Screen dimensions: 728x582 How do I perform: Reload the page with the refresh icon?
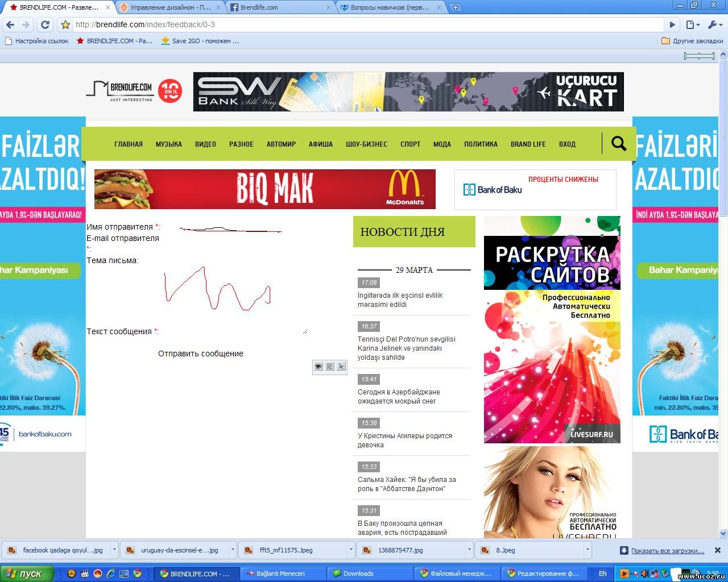tap(45, 24)
